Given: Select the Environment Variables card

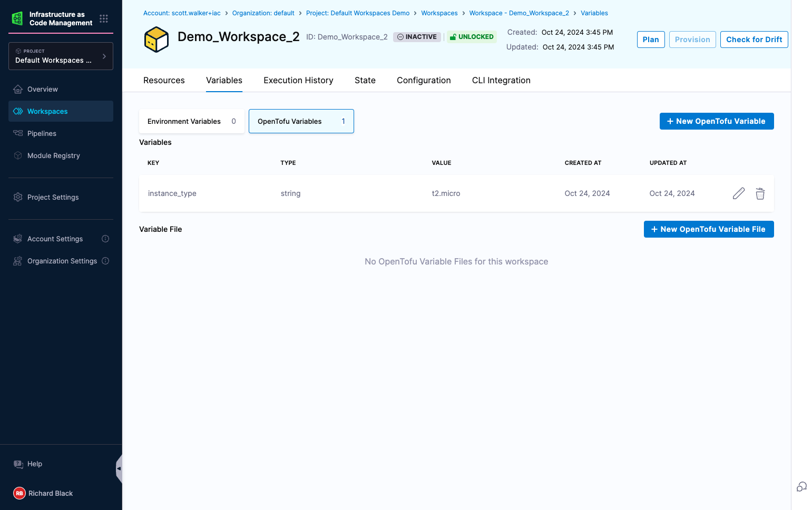Looking at the screenshot, I should 192,121.
